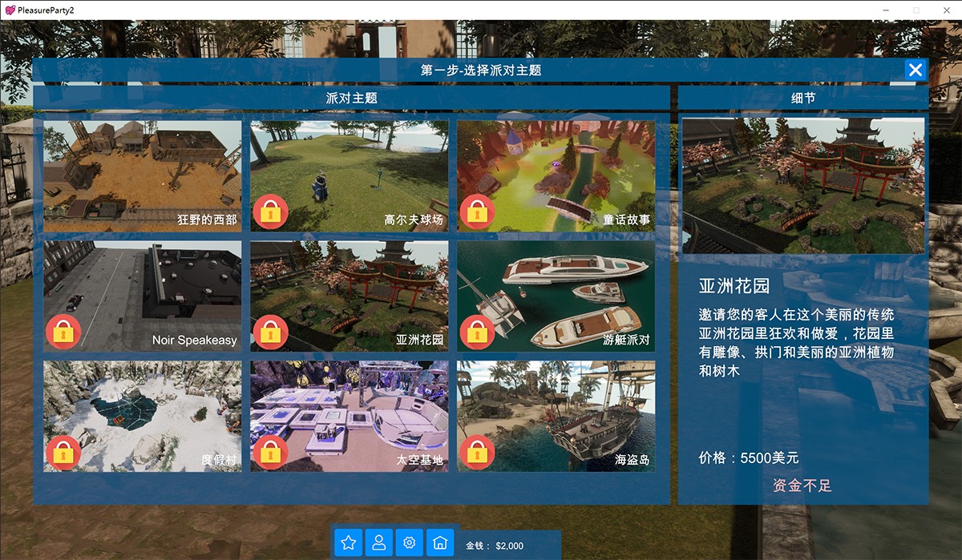Click the large 亚洲花园 preview image in details

click(x=802, y=185)
